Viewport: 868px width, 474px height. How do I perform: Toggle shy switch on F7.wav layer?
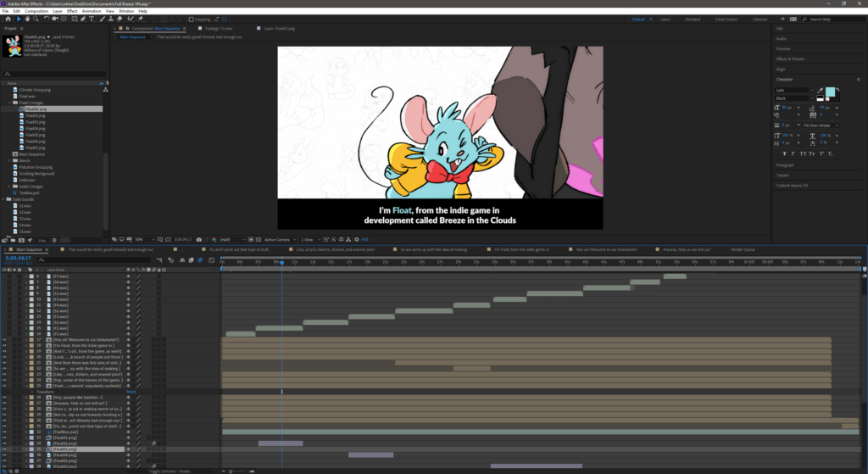click(129, 276)
